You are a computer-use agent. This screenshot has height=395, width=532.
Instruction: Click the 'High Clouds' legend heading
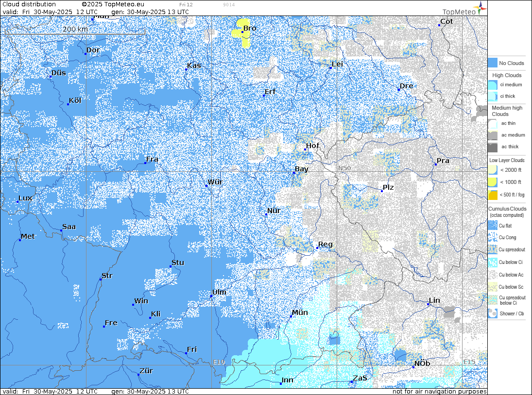coord(507,75)
